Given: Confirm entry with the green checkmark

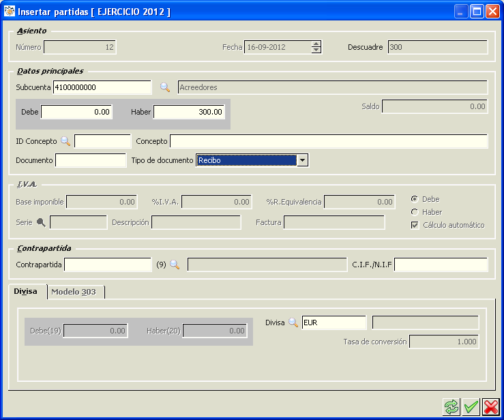Looking at the screenshot, I should coord(471,407).
